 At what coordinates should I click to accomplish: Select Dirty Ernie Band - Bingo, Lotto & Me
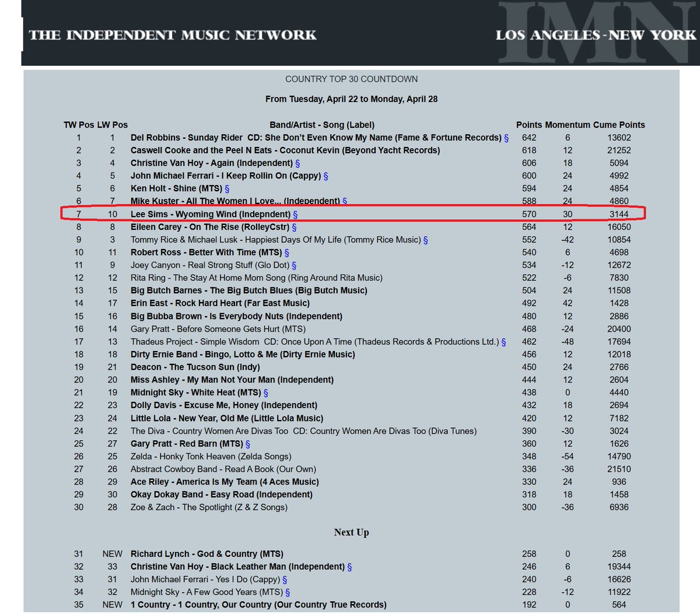[x=243, y=355]
